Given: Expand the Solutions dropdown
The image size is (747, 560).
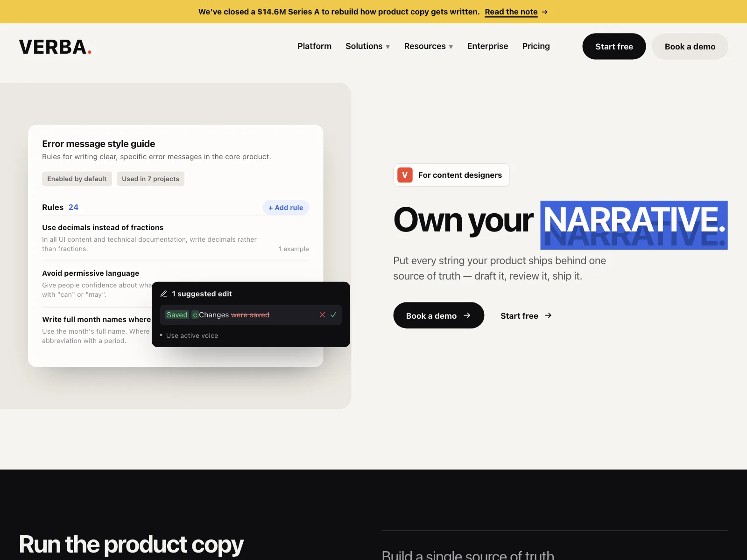Looking at the screenshot, I should pos(367,46).
